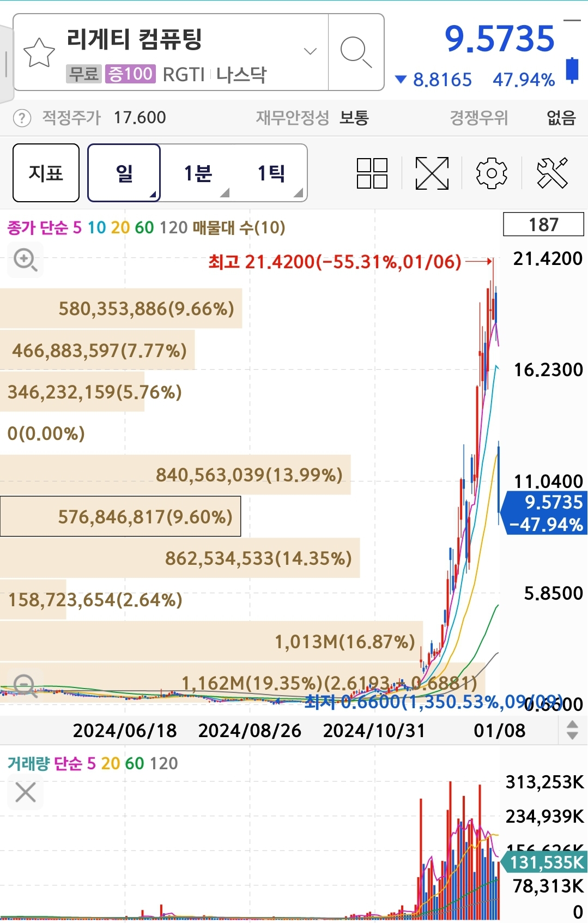Expand the stock name dropdown chevron
Image resolution: width=588 pixels, height=923 pixels.
tap(310, 51)
